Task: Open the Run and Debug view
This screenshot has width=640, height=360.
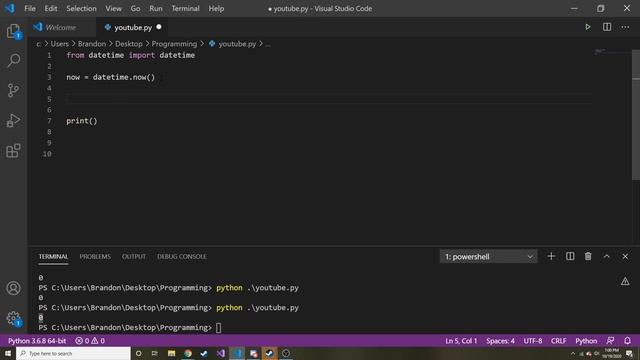Action: [x=13, y=120]
